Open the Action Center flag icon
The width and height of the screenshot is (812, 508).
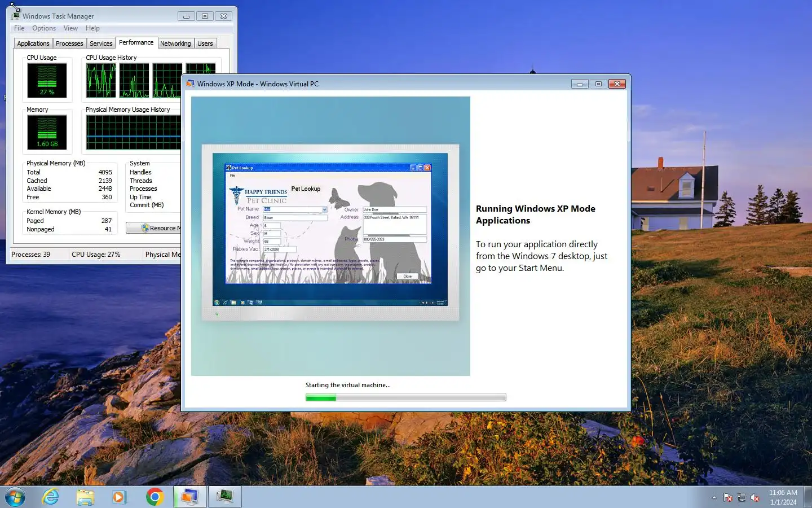pos(728,498)
